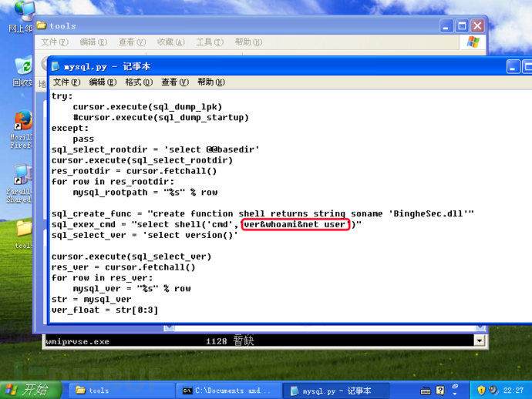Click the line 'cursor.execute(sql_select_ver)'
The height and width of the screenshot is (399, 532).
(131, 256)
